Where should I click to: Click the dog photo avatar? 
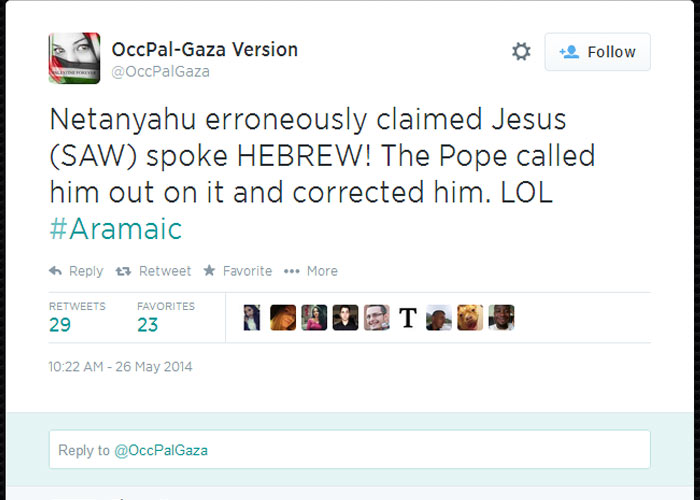pos(470,318)
